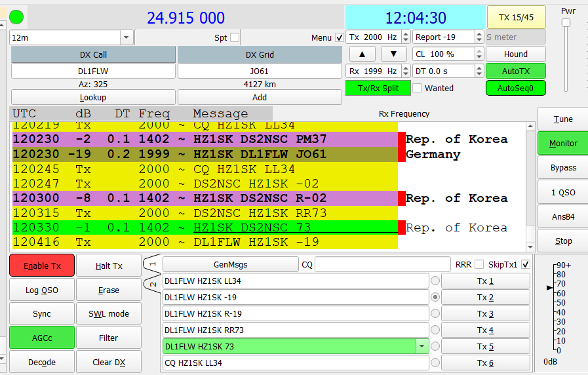Viewport: 588px width, 375px height.
Task: Click the Clear DX button
Action: click(109, 362)
